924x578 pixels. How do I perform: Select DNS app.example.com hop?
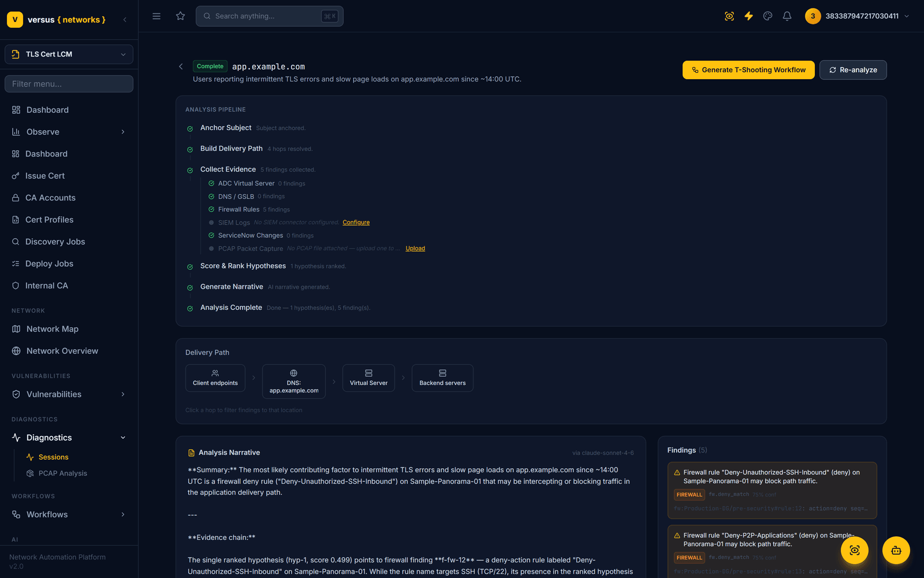tap(294, 381)
